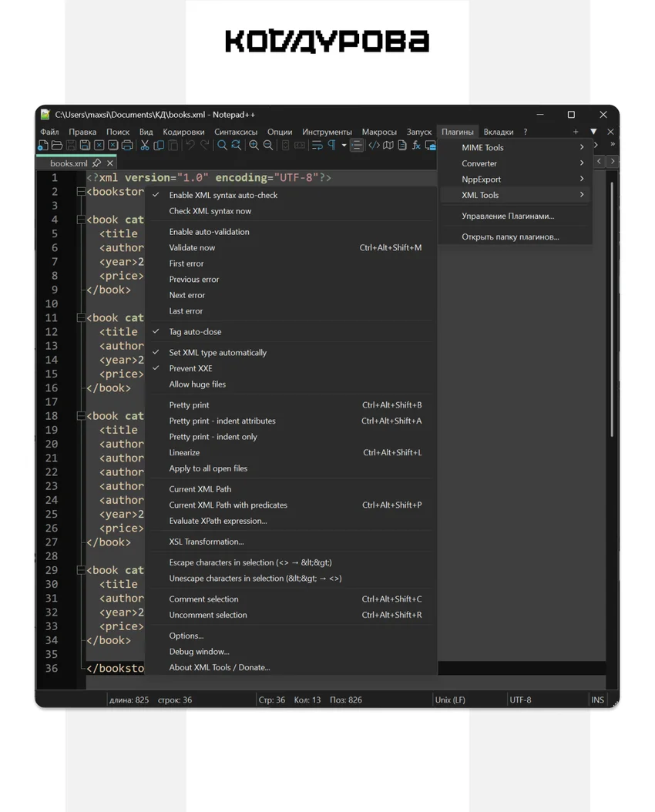Toggle the Word wrap toolbar icon
655x812 pixels.
click(317, 146)
